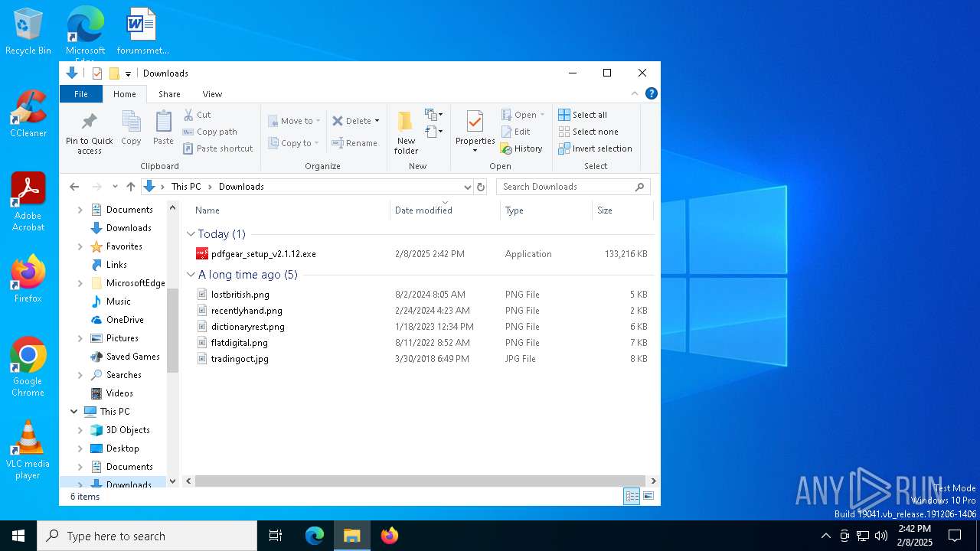Open address bar history dropdown
This screenshot has height=551, width=980.
pos(467,187)
